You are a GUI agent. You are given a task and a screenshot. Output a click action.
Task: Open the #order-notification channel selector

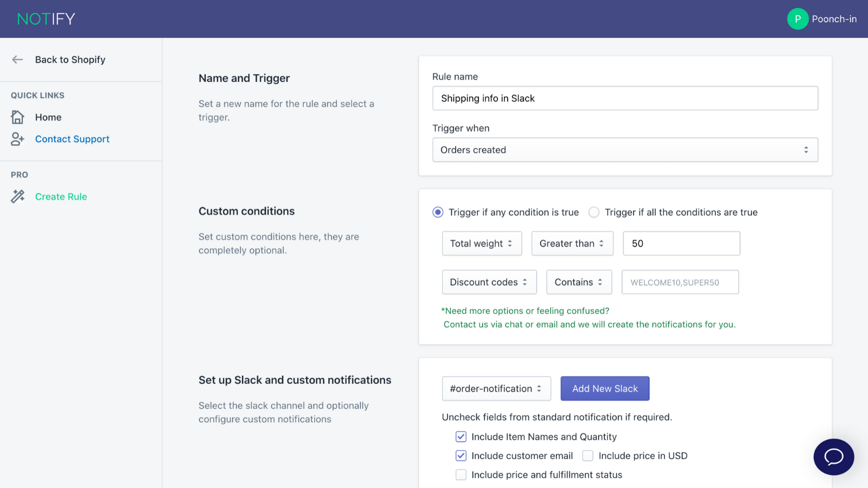496,388
